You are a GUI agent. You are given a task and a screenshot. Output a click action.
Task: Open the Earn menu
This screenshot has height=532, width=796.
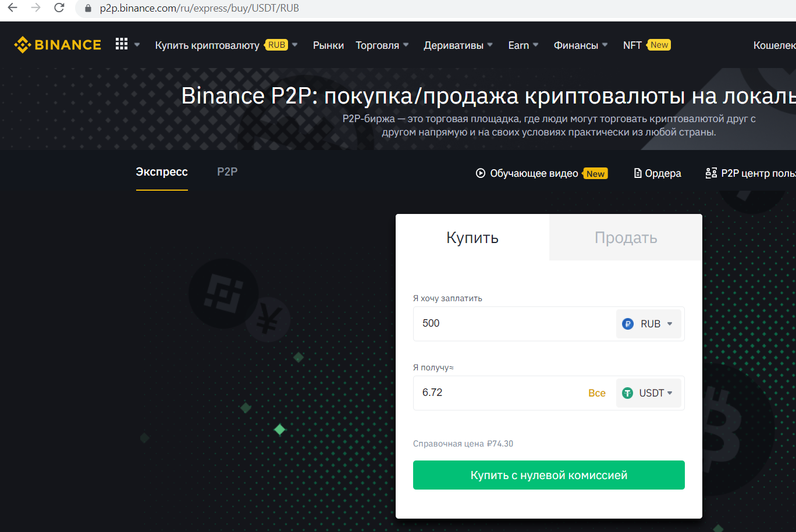(518, 45)
